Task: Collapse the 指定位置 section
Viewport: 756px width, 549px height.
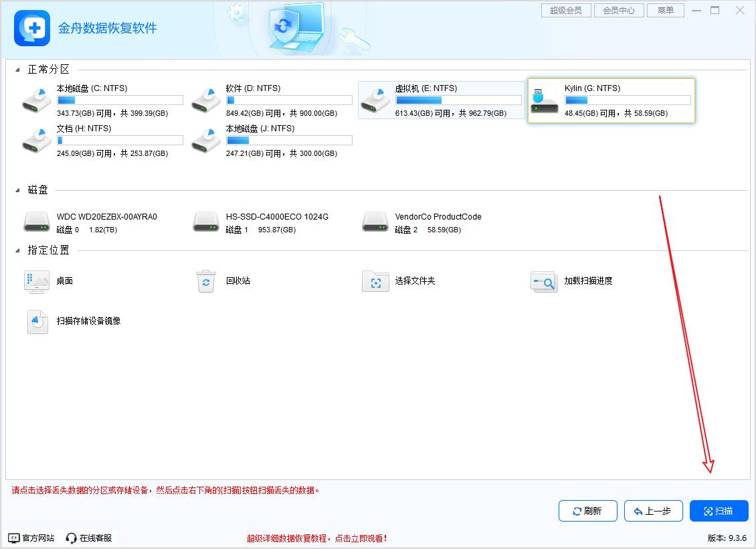Action: click(x=17, y=251)
